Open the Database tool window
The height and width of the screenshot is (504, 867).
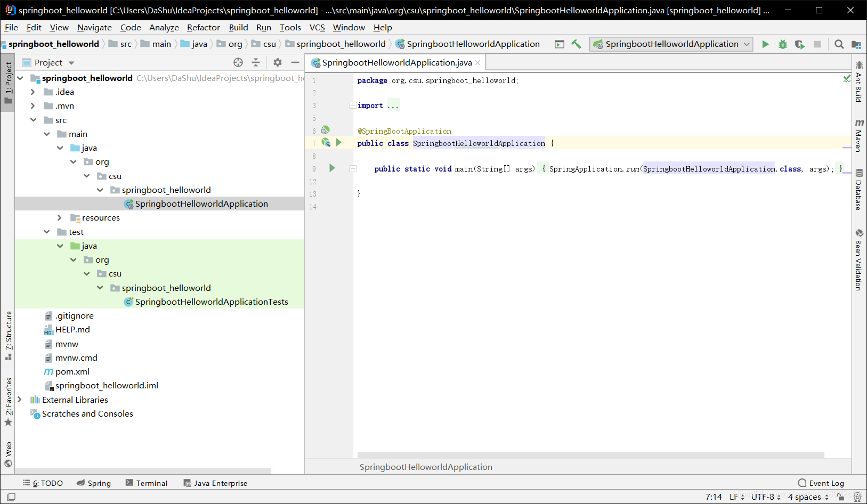(x=859, y=190)
